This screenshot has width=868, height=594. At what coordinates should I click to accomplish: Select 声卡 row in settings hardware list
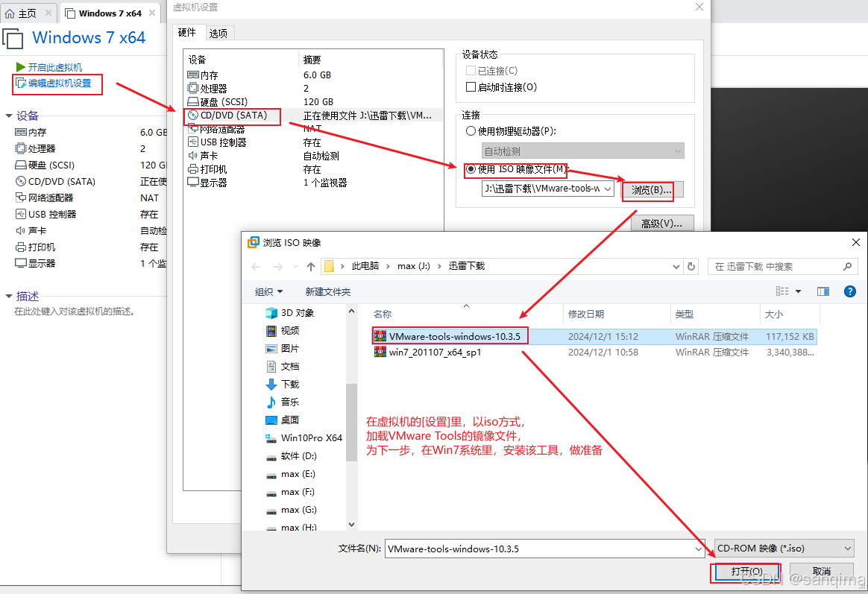[x=314, y=156]
